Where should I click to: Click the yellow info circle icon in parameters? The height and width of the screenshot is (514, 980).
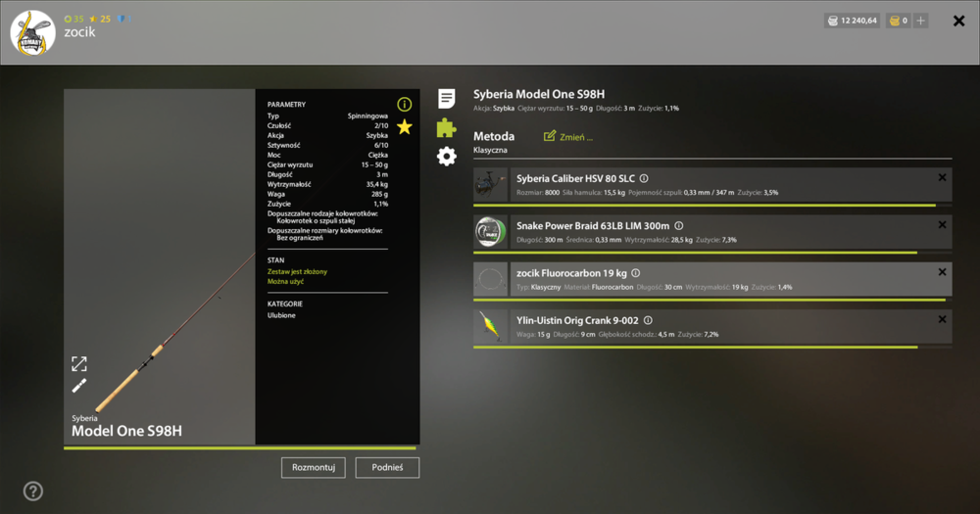point(405,105)
